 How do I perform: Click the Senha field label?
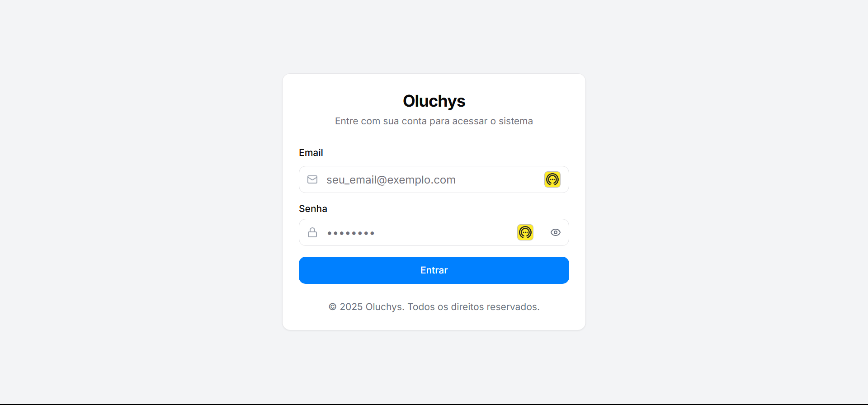pos(313,209)
